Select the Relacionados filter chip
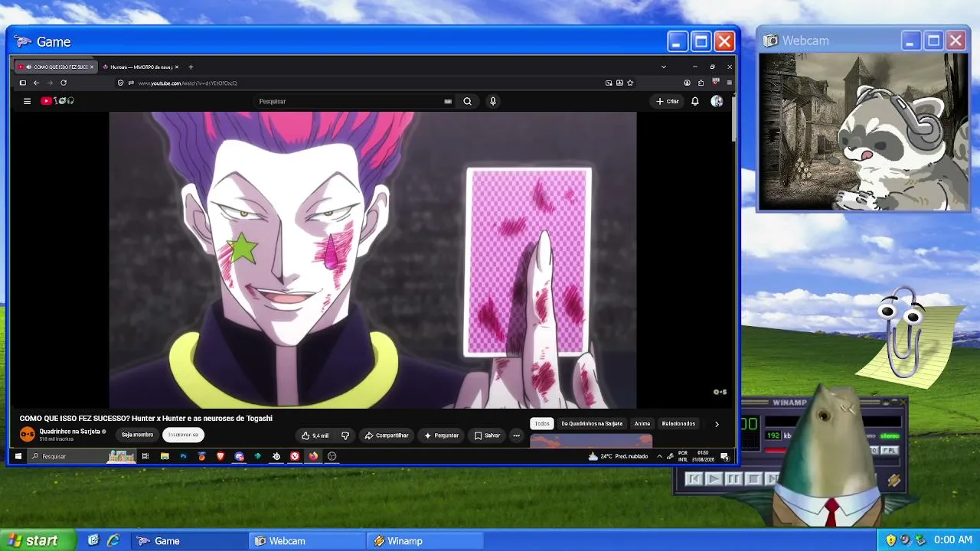 (678, 423)
